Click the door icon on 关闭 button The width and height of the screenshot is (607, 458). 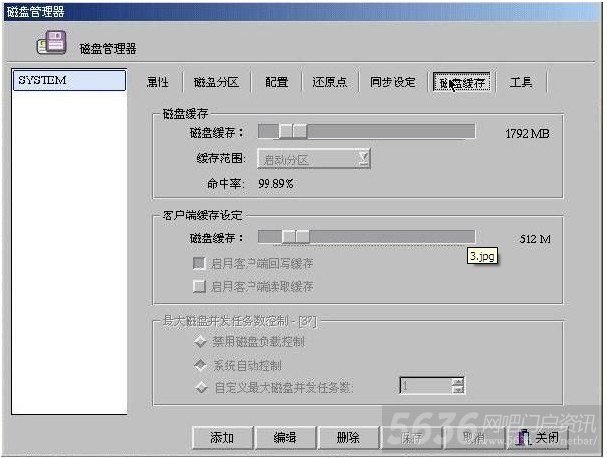click(523, 438)
